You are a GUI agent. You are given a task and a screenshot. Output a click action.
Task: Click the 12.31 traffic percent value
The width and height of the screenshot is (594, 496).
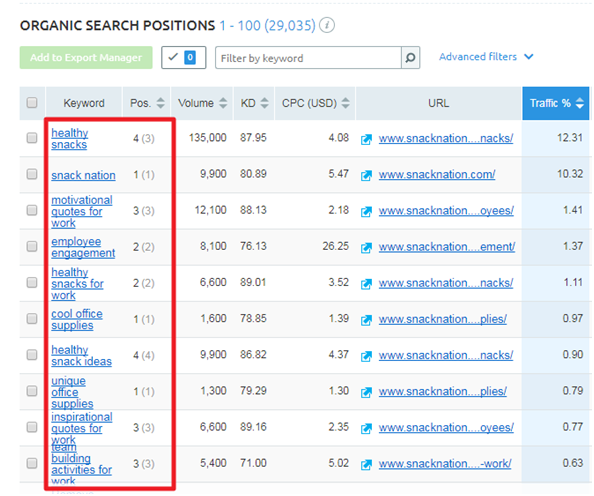570,138
